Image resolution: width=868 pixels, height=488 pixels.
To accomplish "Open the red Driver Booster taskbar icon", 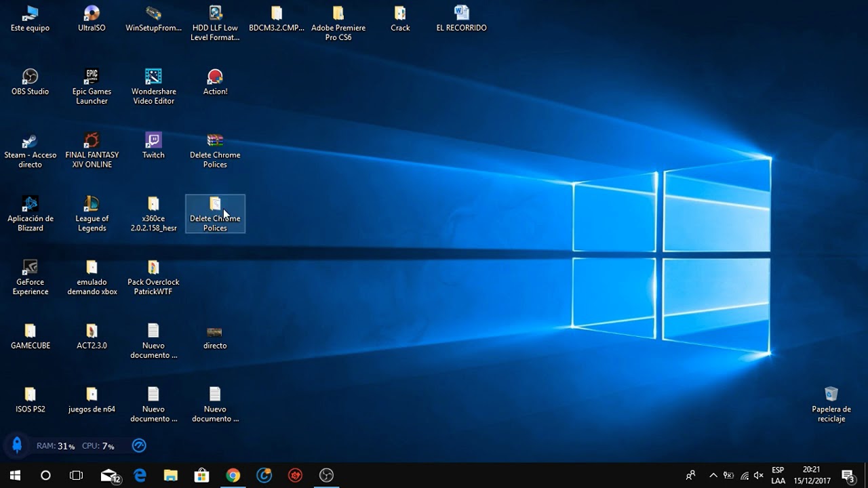I will click(x=295, y=475).
